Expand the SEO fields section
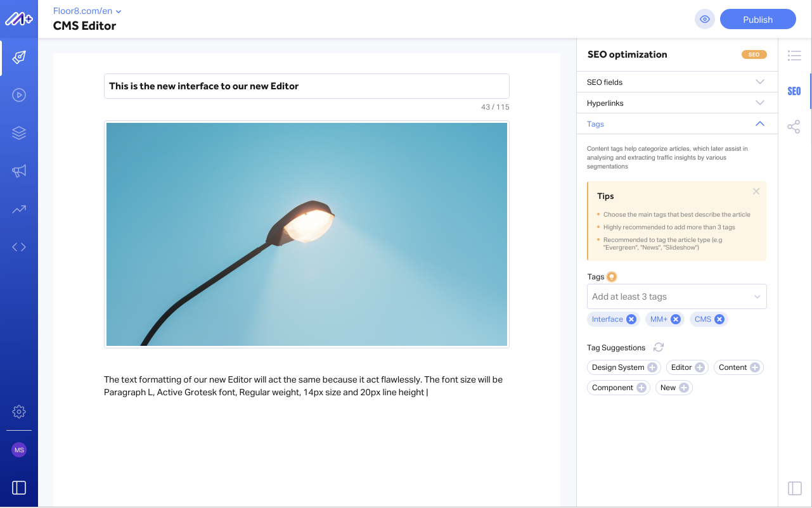Screen dimensions: 812x508 [677, 82]
